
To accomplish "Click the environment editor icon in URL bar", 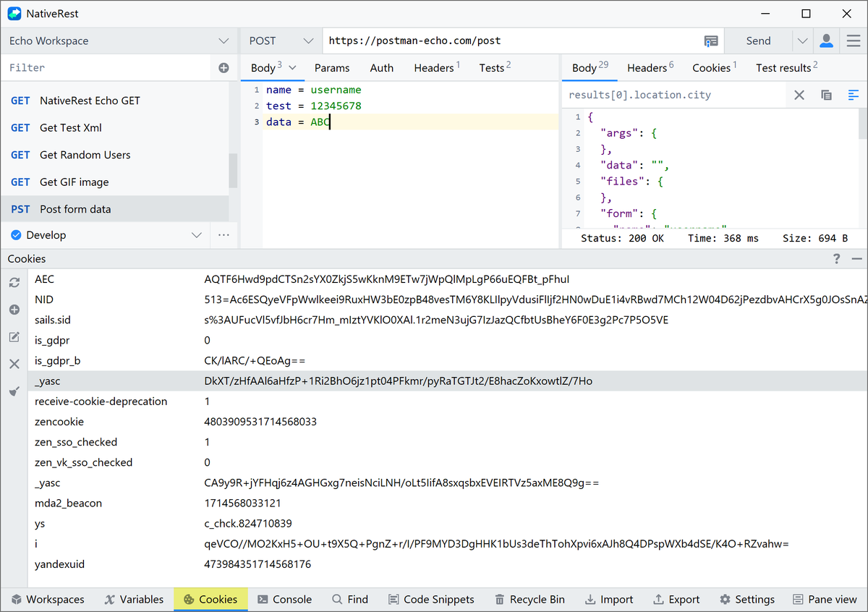I will 711,41.
